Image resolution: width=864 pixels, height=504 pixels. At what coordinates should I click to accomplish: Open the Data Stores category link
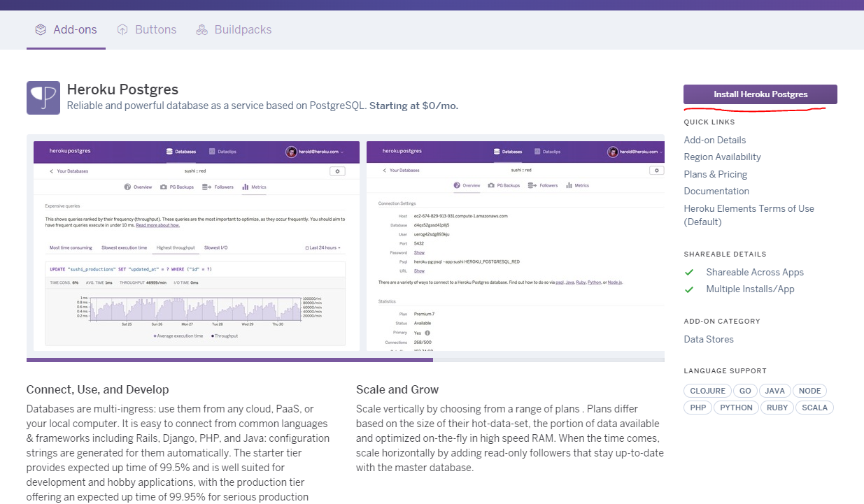[x=709, y=339]
